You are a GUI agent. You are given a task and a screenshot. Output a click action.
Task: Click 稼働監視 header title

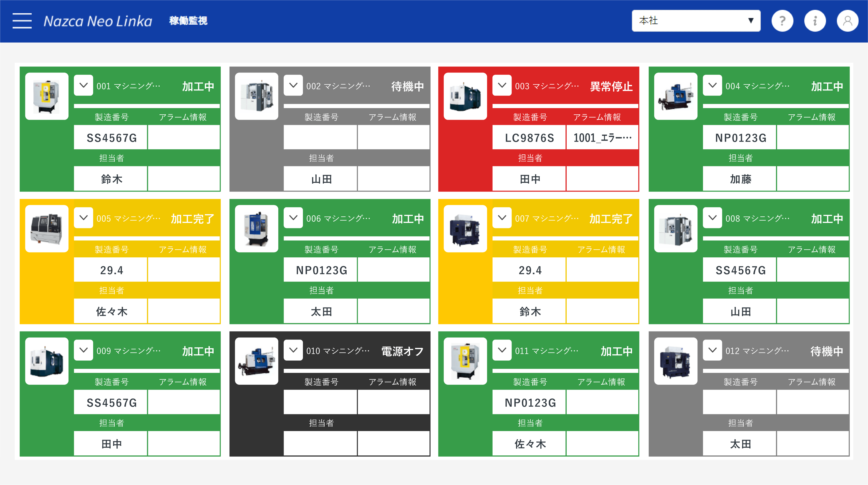pos(188,21)
